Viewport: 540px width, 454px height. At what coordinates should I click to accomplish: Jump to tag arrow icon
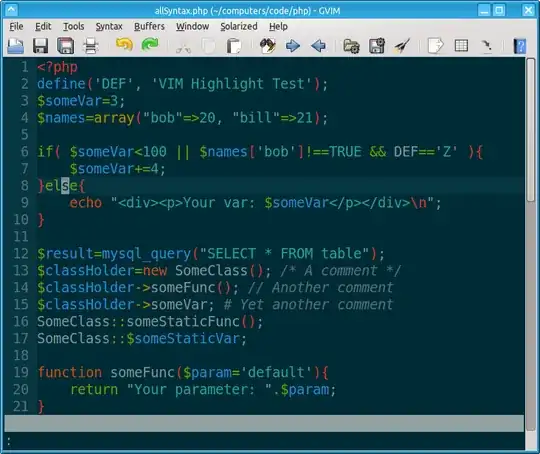(x=486, y=46)
